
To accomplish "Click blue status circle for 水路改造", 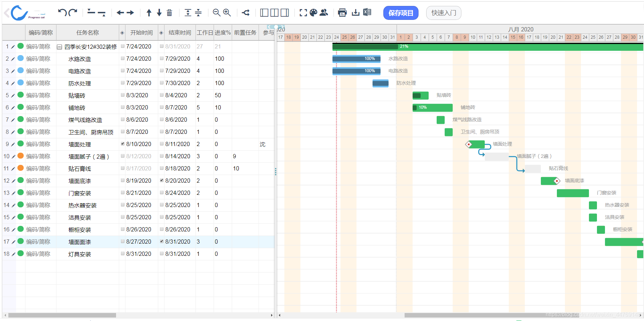I will click(21, 58).
